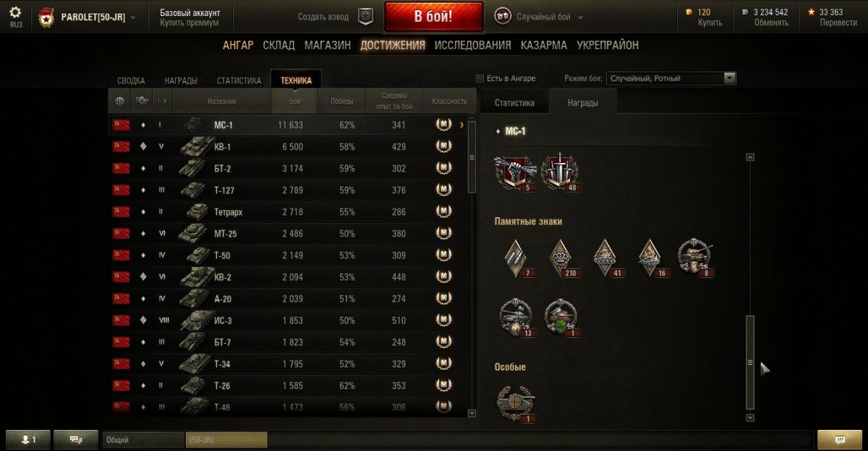Screen dimensions: 868x451
Task: Expand the 'Случайный бой' battle type selector
Action: [x=538, y=17]
